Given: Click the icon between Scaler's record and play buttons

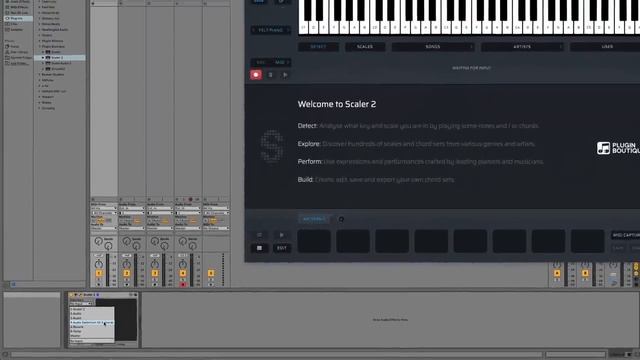Looking at the screenshot, I should (270, 75).
